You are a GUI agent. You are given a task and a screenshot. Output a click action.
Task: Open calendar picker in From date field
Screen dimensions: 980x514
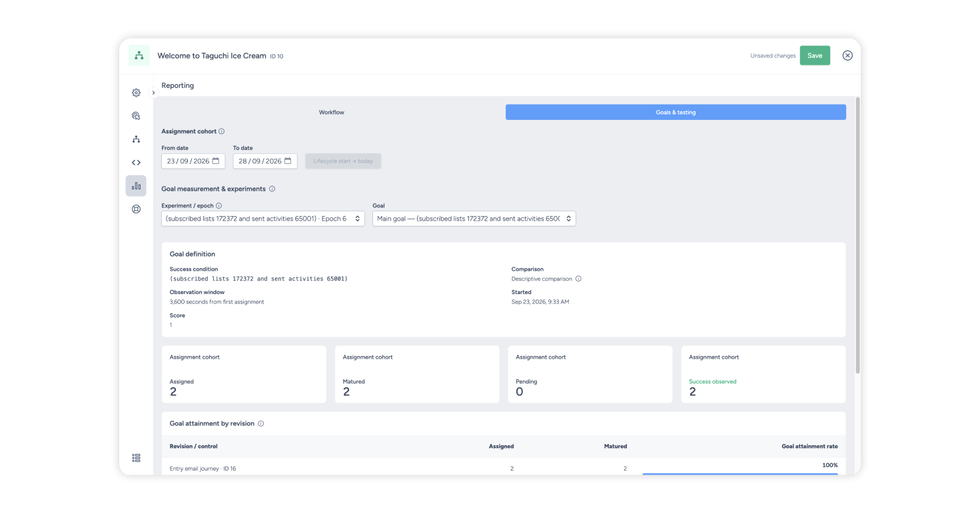point(216,161)
